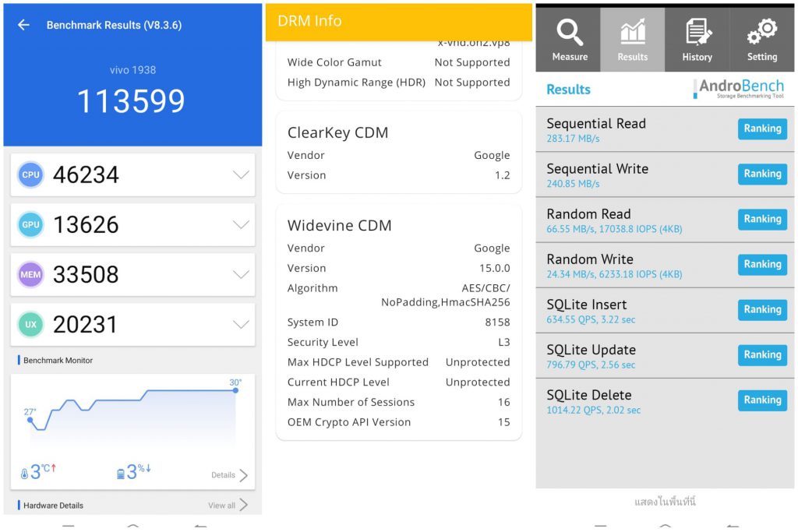Tap total score 113599

131,100
